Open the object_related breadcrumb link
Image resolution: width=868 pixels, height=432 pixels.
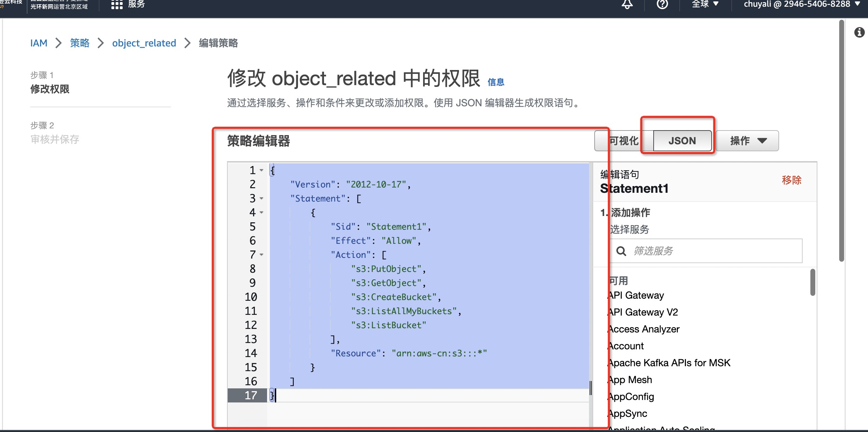click(x=144, y=43)
